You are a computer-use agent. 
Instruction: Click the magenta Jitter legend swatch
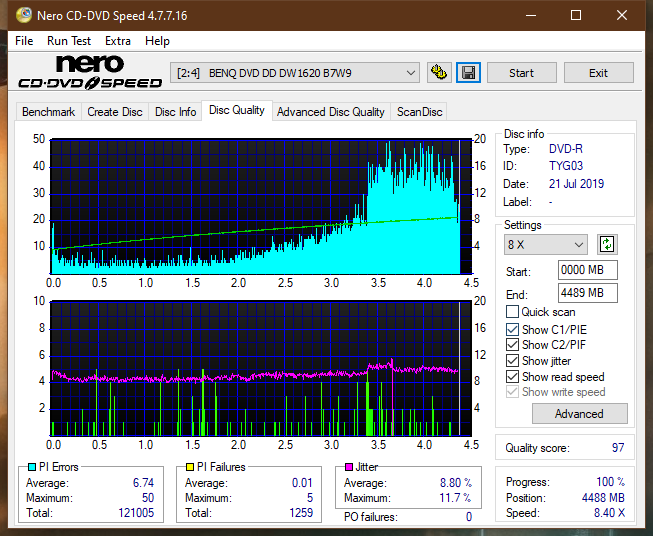click(x=349, y=467)
